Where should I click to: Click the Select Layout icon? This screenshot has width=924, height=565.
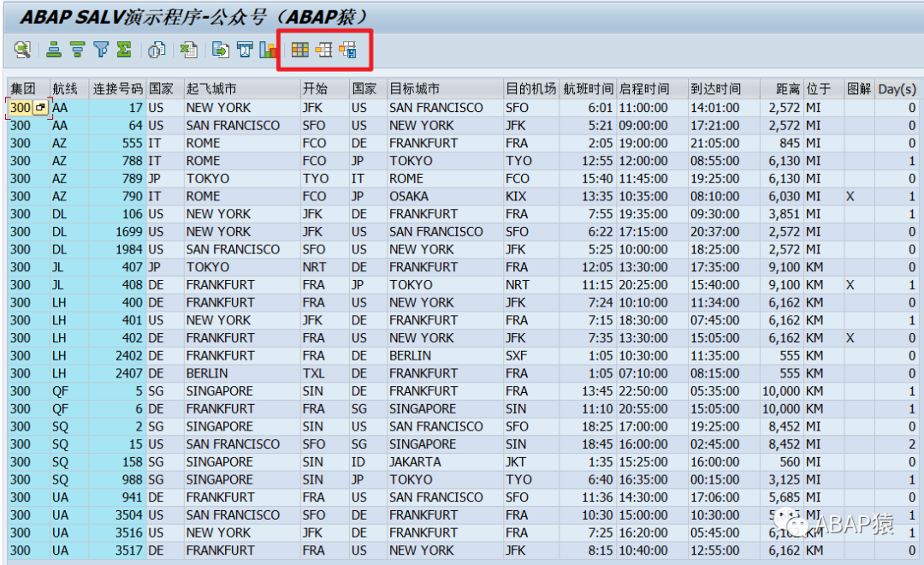point(323,50)
